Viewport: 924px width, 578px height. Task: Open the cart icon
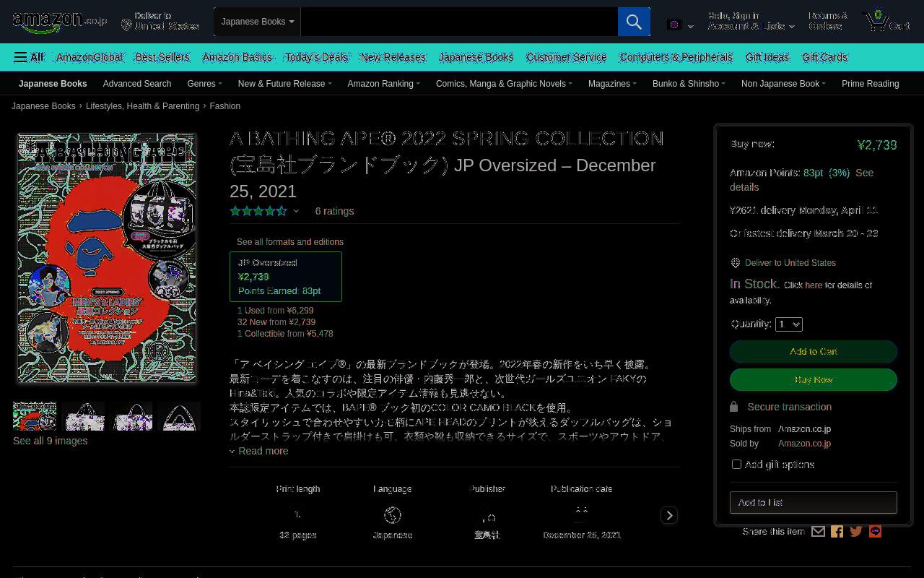(x=886, y=22)
